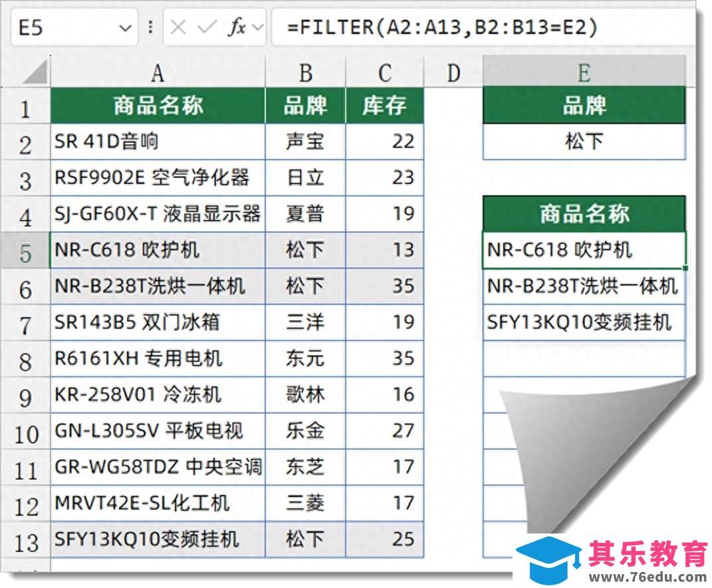This screenshot has width=712, height=588.
Task: Click the fill handle on cell E5
Action: click(685, 268)
